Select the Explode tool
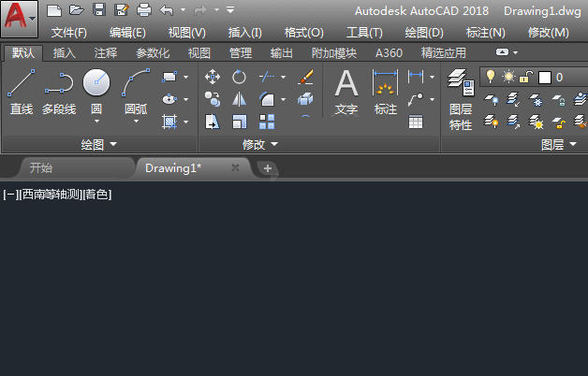The width and height of the screenshot is (588, 376). coord(305,99)
